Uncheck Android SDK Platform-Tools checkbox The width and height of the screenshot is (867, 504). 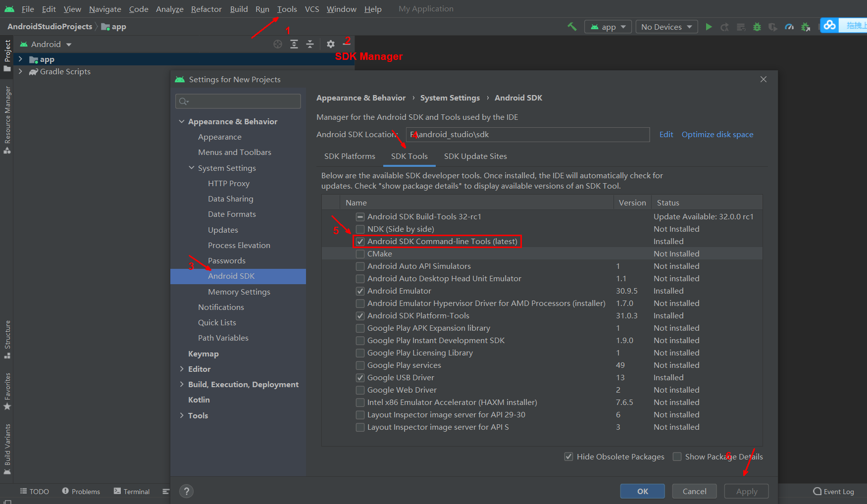pyautogui.click(x=360, y=316)
